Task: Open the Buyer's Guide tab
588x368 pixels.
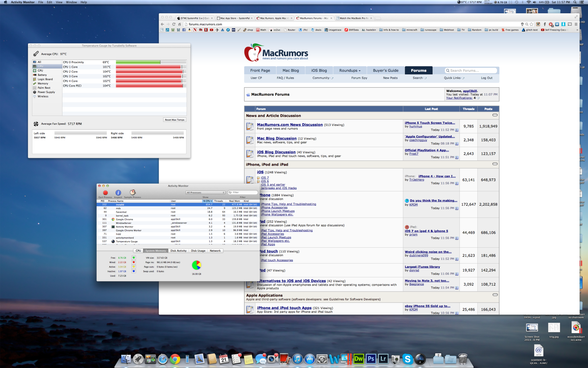Action: [x=386, y=71]
